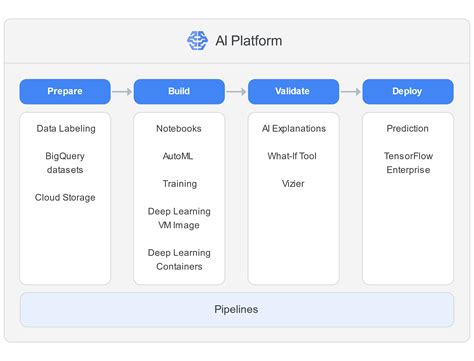The height and width of the screenshot is (361, 474).
Task: Select AI Explanations under Validate
Action: click(x=294, y=129)
